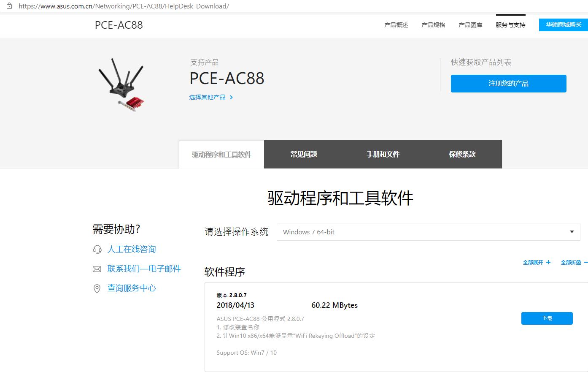Click the 华硕商城购买 button

pyautogui.click(x=564, y=24)
